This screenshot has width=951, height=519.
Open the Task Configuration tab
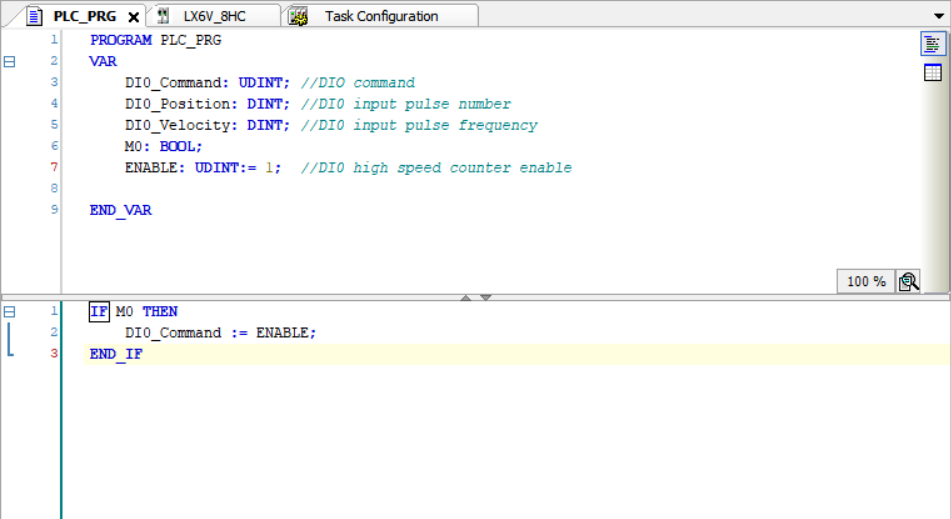(381, 16)
